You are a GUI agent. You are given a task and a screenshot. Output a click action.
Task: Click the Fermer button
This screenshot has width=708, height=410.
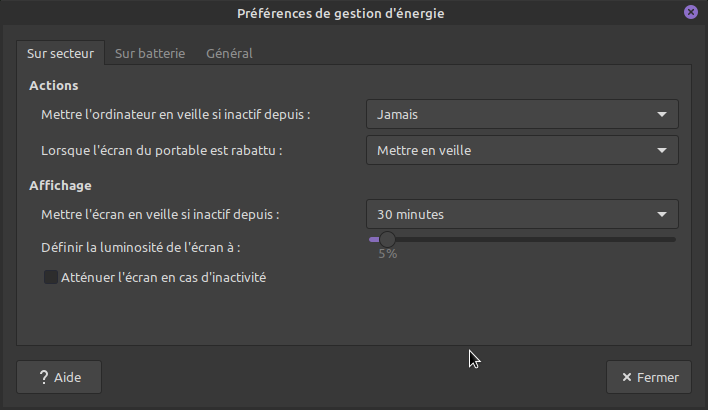click(x=648, y=378)
